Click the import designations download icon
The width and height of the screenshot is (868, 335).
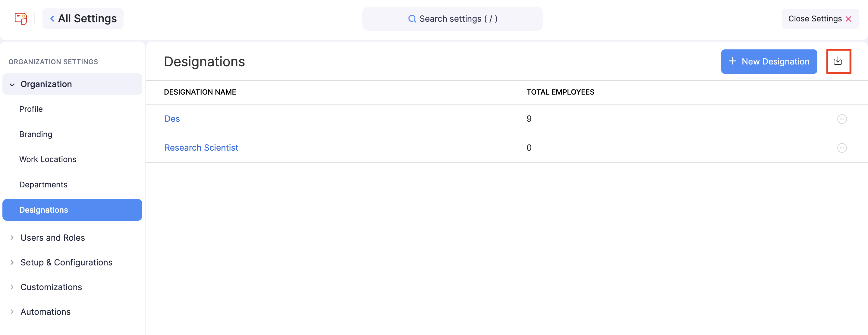pos(838,61)
